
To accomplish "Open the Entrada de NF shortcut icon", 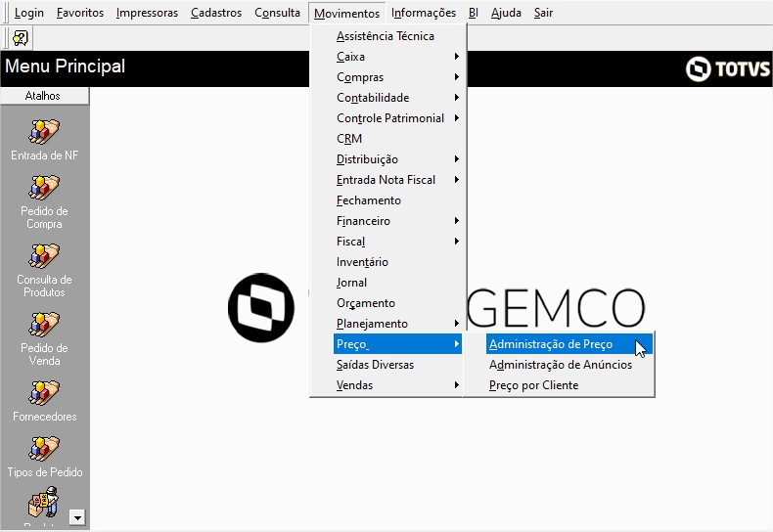I will coord(44,132).
